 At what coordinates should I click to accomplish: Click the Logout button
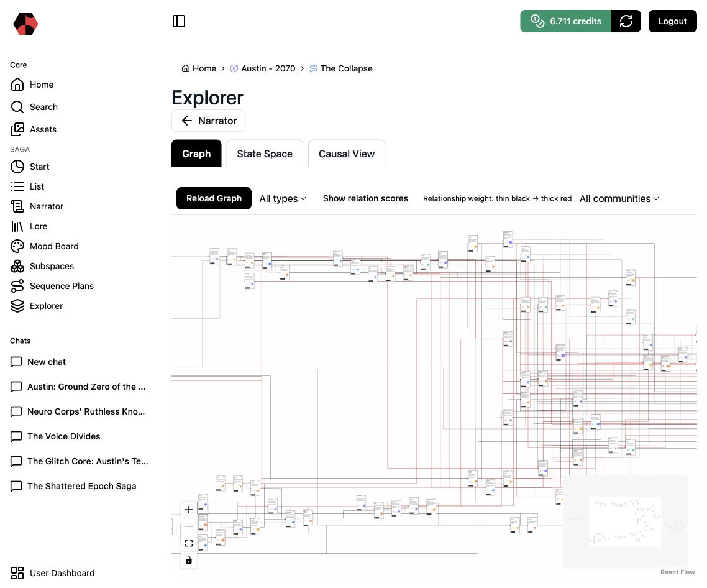[672, 21]
